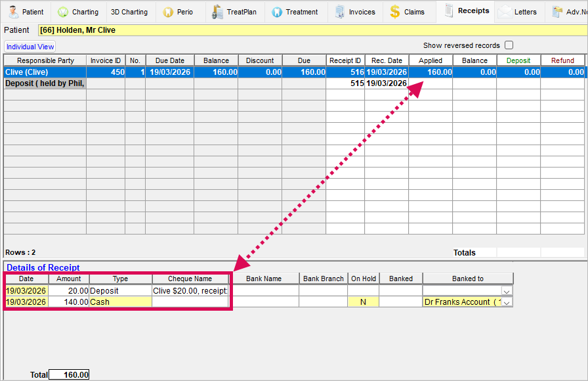Viewport: 588px width, 381px height.
Task: Select the Clive (Clive) invoice row
Action: 45,72
